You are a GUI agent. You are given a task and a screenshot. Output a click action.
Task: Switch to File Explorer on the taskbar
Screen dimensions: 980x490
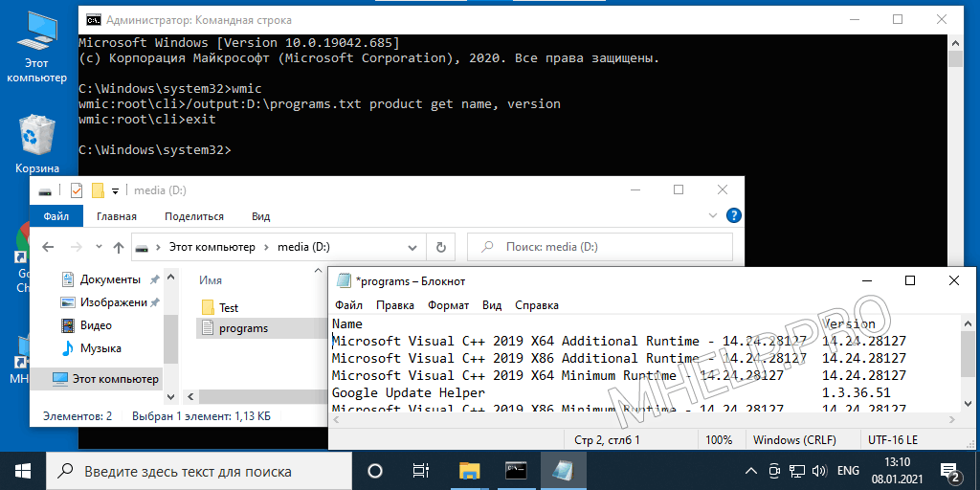[469, 471]
